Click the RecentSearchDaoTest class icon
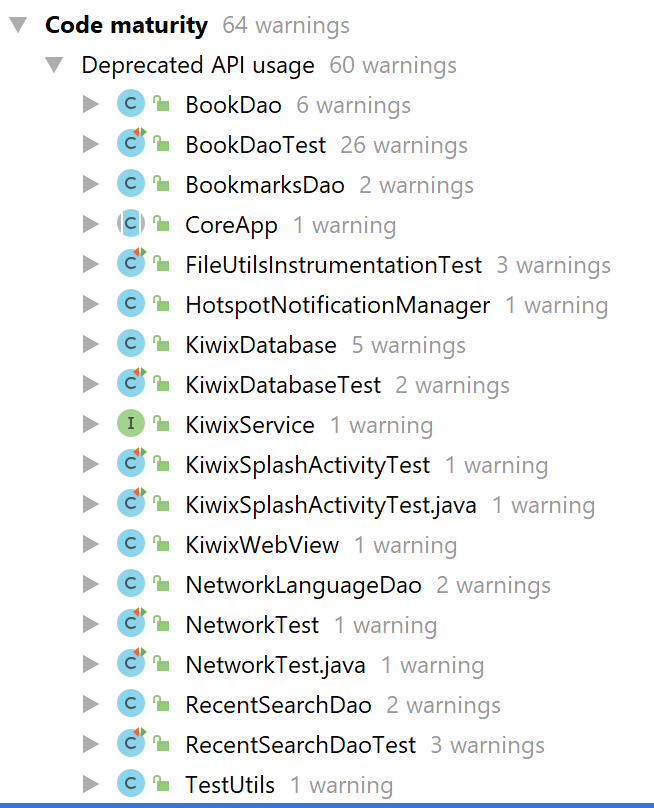This screenshot has width=654, height=808. (131, 743)
